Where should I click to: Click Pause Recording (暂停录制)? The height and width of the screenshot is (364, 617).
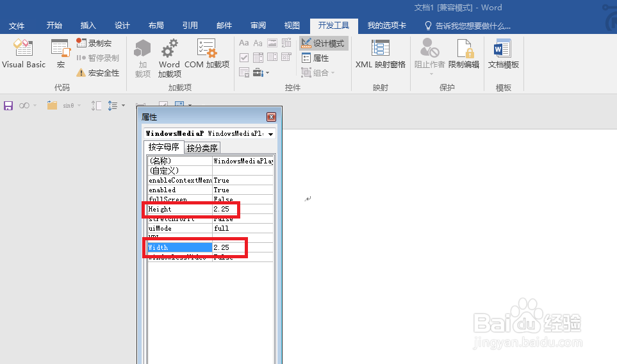pyautogui.click(x=97, y=58)
